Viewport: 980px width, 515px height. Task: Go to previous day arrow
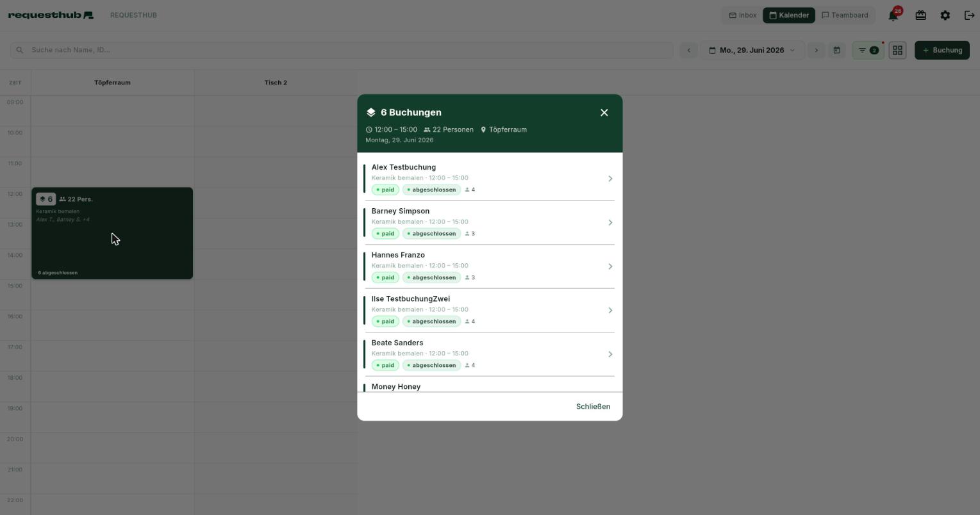tap(688, 50)
